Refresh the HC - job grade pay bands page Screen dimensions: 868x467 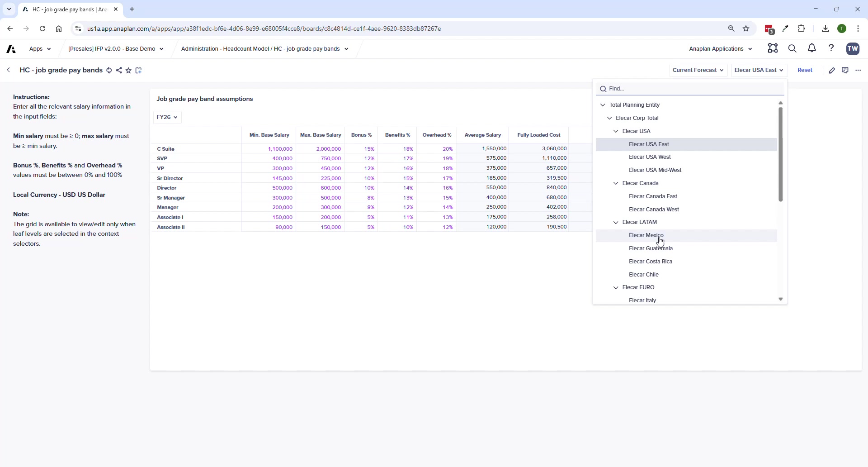[109, 70]
